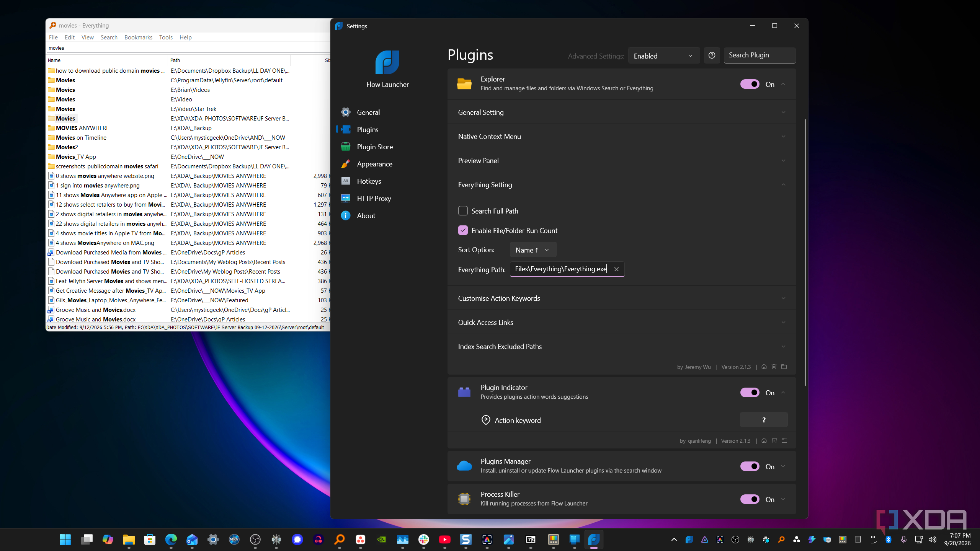Open Plugin Indicator's website home icon

click(x=764, y=440)
